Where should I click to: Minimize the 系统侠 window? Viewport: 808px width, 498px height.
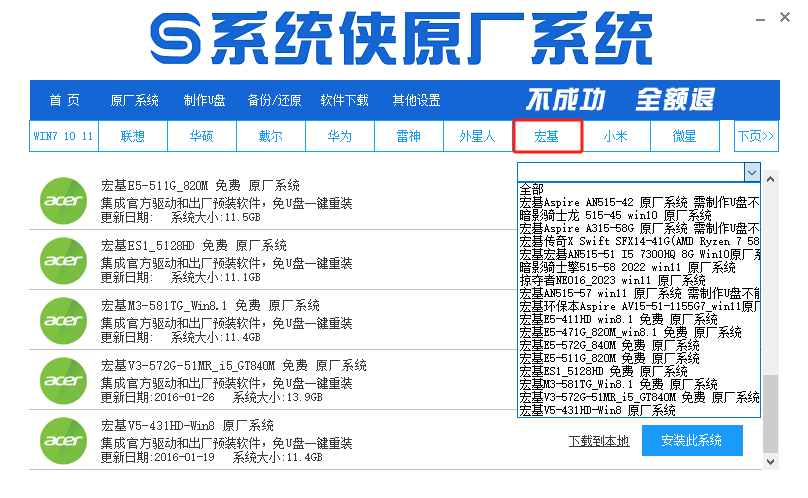[x=761, y=19]
